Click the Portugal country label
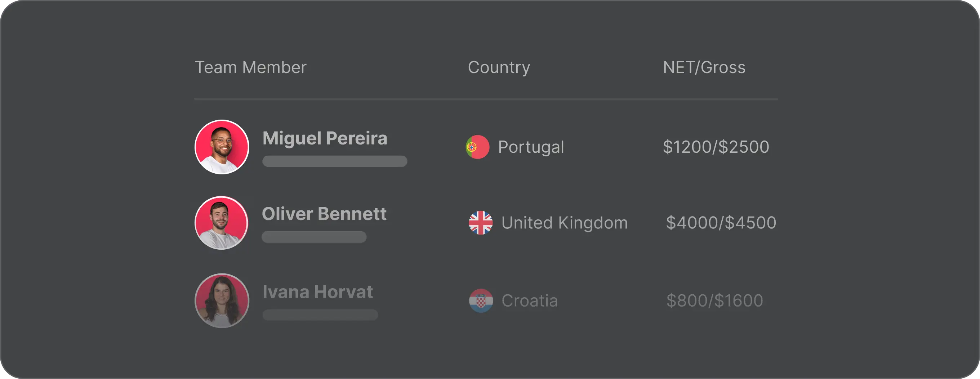 tap(531, 147)
